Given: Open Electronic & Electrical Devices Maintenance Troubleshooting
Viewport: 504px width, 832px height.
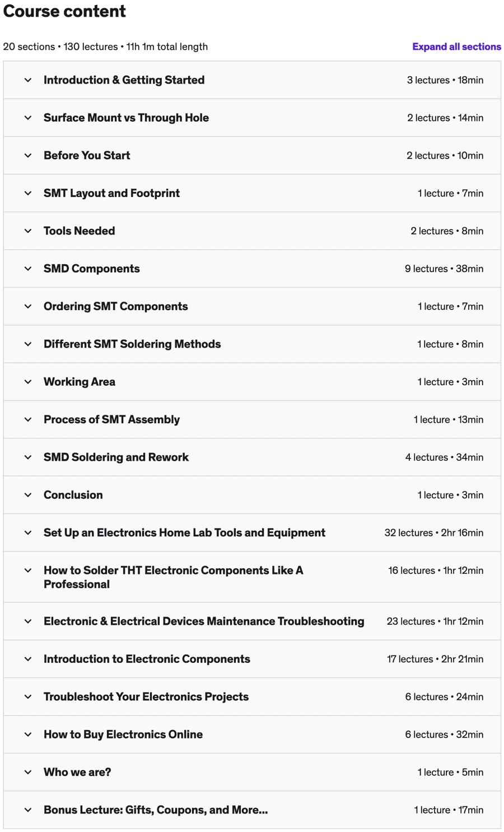Looking at the screenshot, I should coord(204,621).
